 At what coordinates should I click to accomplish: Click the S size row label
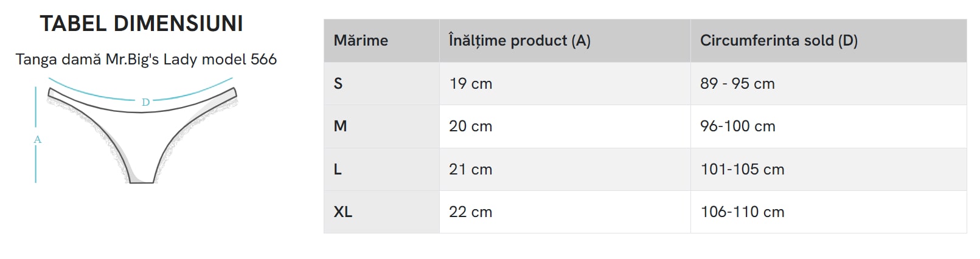(x=338, y=84)
